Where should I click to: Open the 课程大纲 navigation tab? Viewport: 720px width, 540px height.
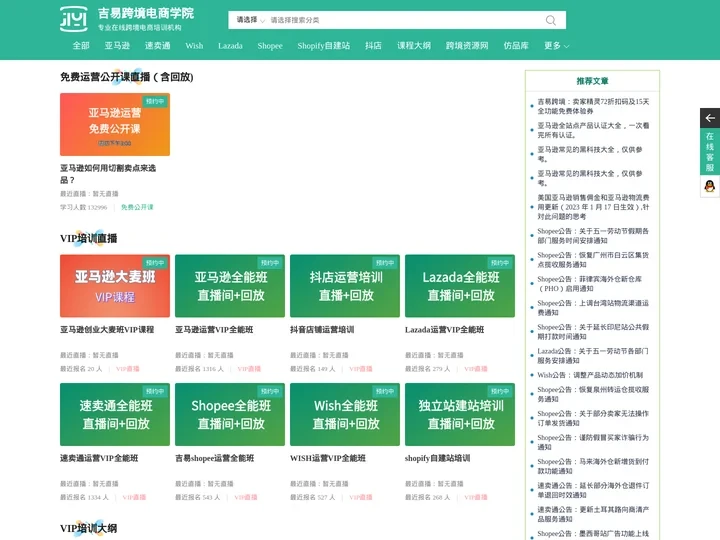coord(414,45)
